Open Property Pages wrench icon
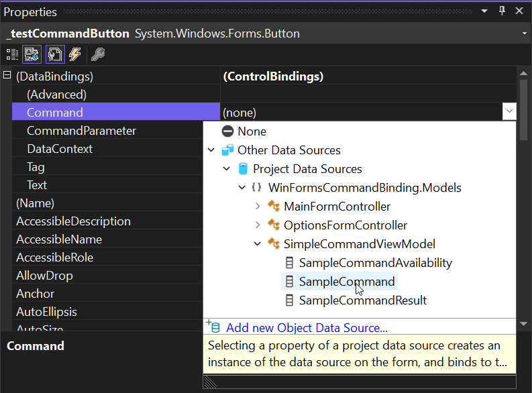Screen dimensions: 532x393 click(x=98, y=54)
